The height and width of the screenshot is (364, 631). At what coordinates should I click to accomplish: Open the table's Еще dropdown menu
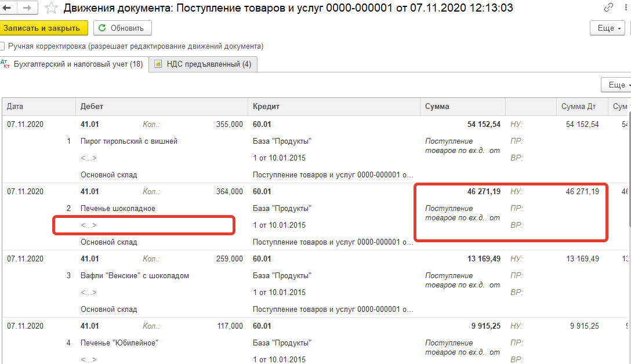tap(616, 85)
